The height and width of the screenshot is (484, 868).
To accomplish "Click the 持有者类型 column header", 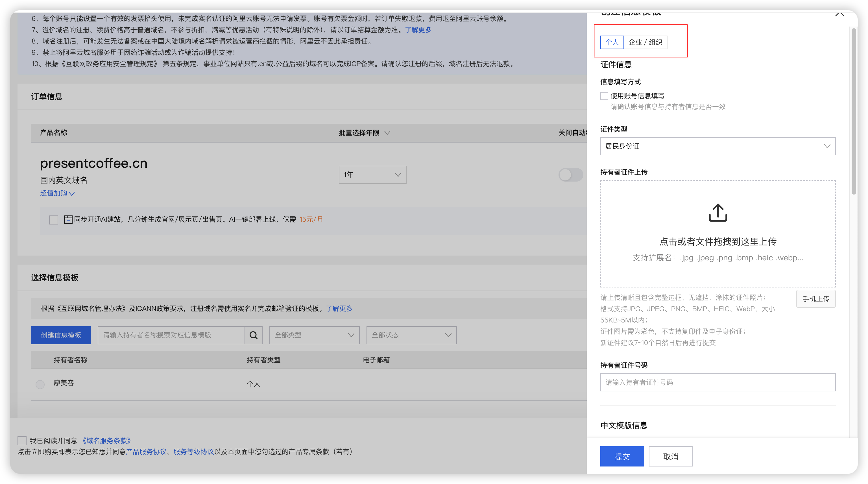I will (x=263, y=360).
